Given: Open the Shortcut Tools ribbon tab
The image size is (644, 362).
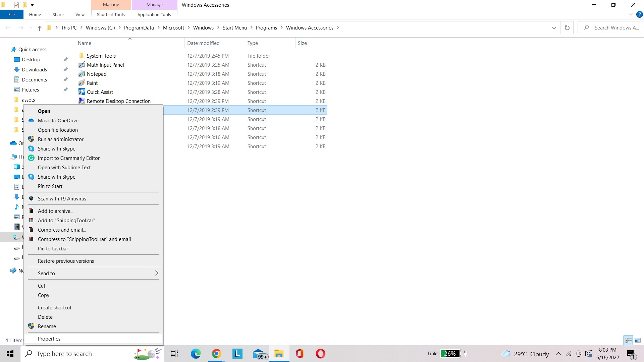Looking at the screenshot, I should pos(111,14).
